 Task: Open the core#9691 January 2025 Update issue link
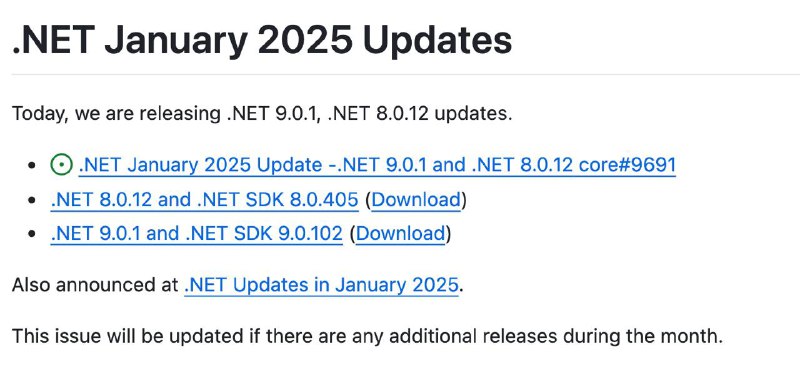coord(377,165)
